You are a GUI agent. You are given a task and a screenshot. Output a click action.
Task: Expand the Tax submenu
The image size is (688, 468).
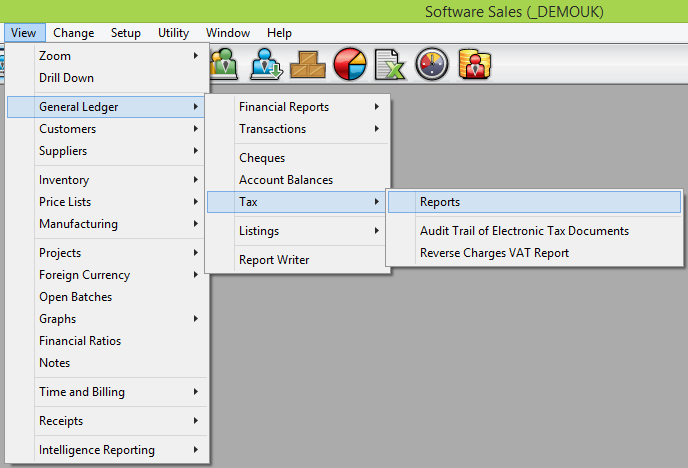[296, 202]
